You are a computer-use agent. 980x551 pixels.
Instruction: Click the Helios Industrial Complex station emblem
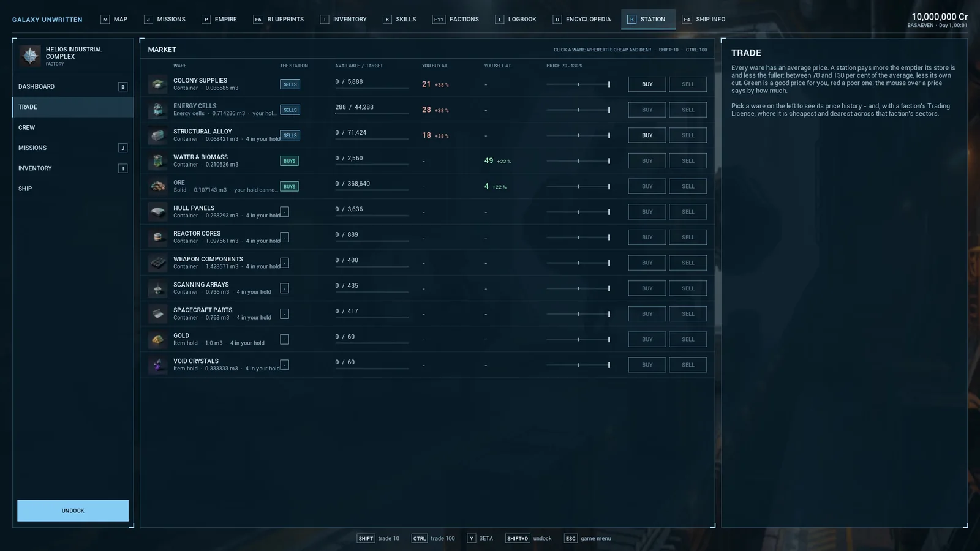tap(30, 56)
